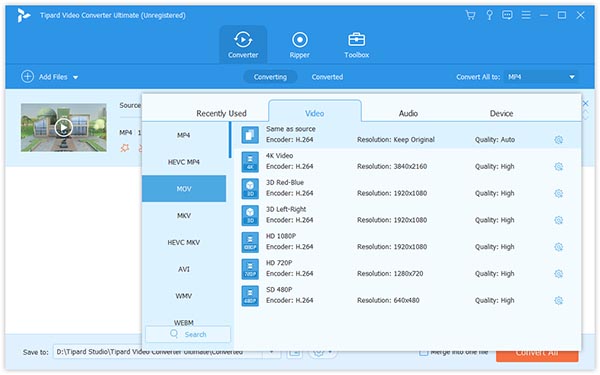This screenshot has width=600, height=375.
Task: Open settings gear for HD 720P
Action: pyautogui.click(x=559, y=274)
